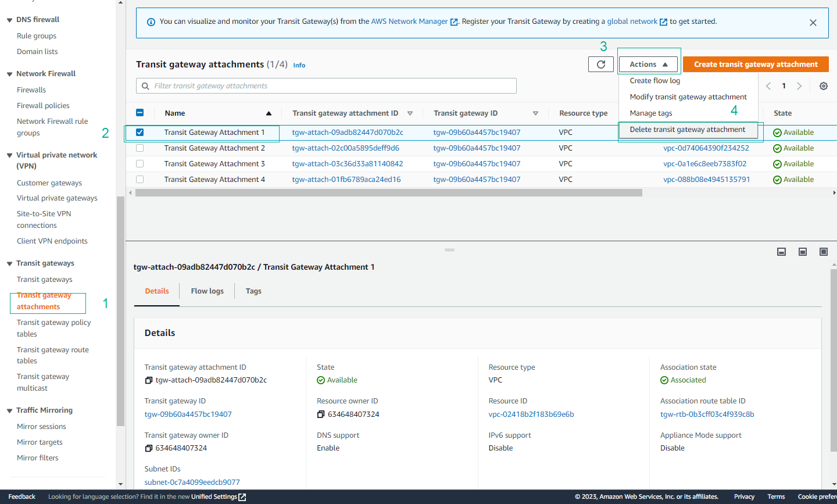Open Rule groups under DNS firewall
The height and width of the screenshot is (504, 837).
click(x=37, y=36)
